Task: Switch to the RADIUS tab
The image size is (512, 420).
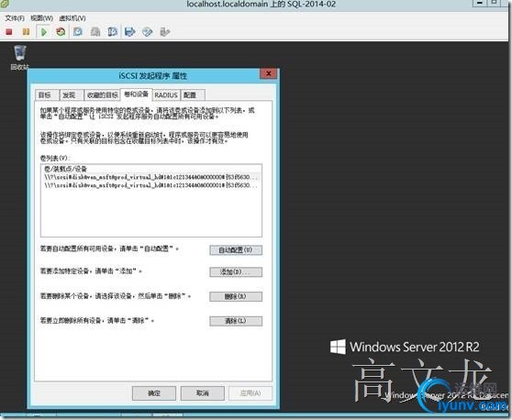Action: pyautogui.click(x=166, y=95)
